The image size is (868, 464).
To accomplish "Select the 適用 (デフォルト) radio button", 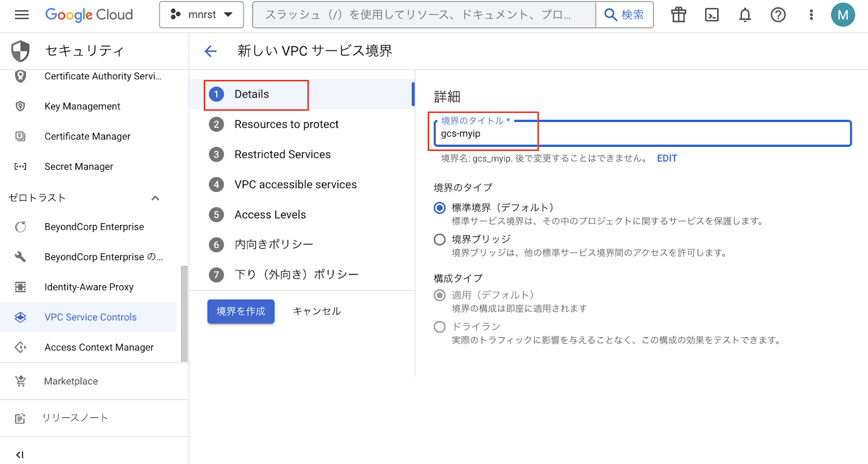I will pyautogui.click(x=440, y=295).
